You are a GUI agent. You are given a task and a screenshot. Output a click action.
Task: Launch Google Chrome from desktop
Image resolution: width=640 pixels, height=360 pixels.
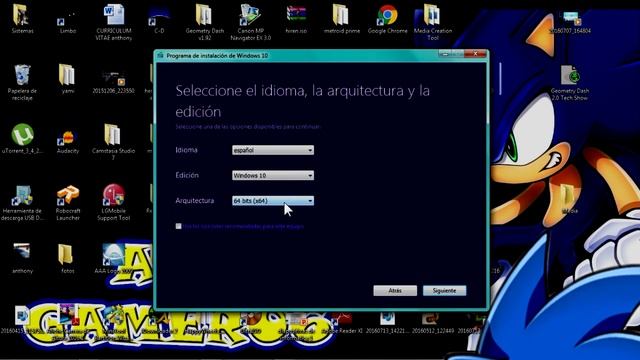tap(387, 16)
